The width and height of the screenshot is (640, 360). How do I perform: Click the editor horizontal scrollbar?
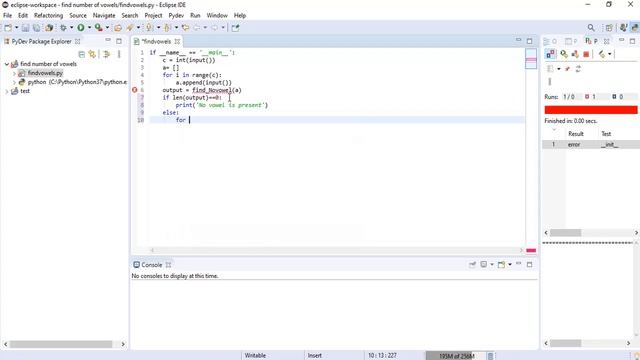(336, 250)
